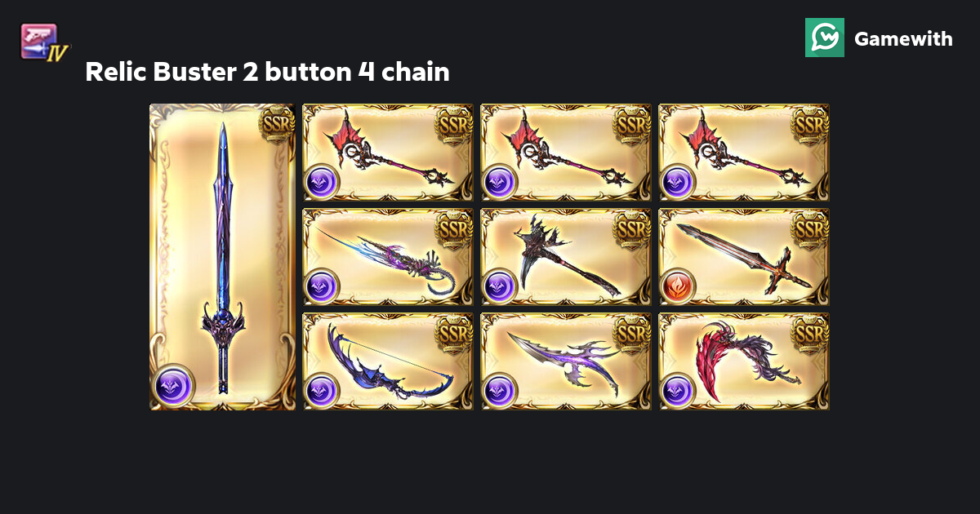Select the dark purple bow weapon card
The image size is (980, 514).
point(388,361)
